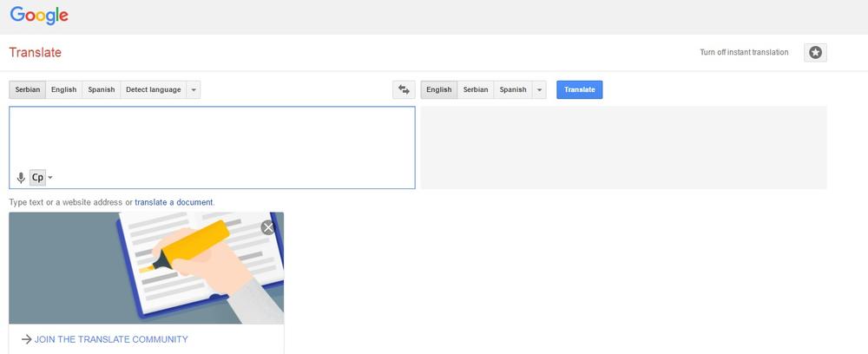868x354 pixels.
Task: Expand the target language list dropdown
Action: (540, 89)
